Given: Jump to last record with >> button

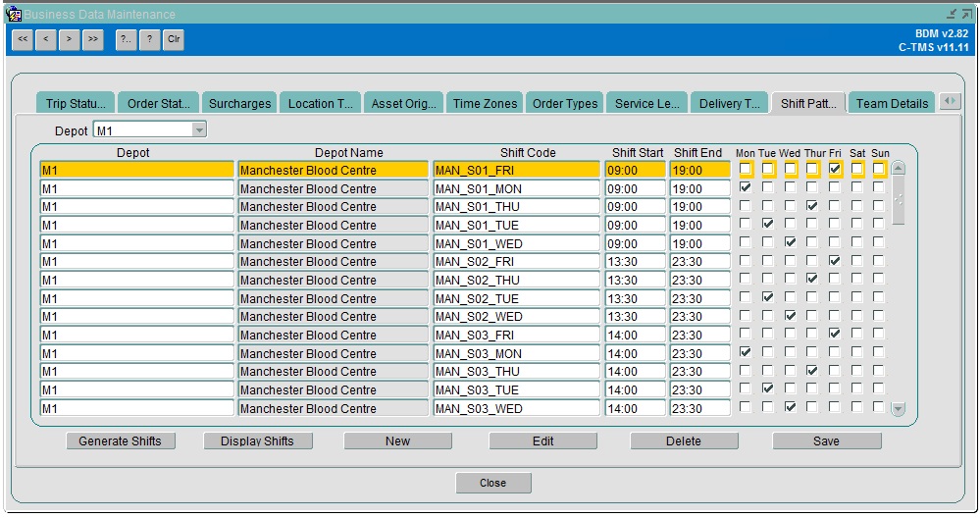Looking at the screenshot, I should (93, 39).
